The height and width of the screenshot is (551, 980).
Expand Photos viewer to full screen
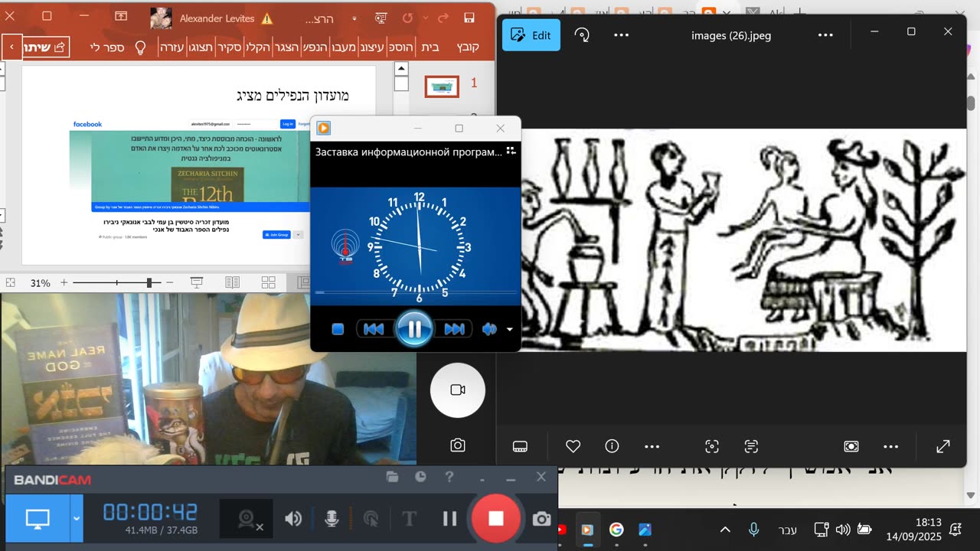click(x=943, y=446)
